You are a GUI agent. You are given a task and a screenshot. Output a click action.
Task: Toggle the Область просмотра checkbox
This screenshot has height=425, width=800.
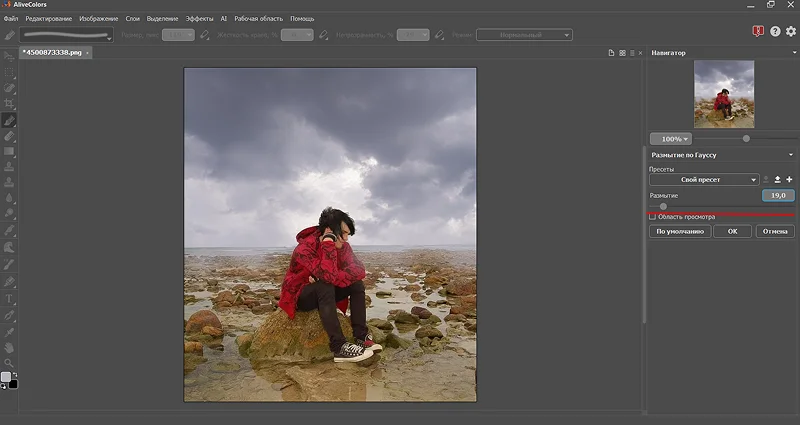[x=652, y=217]
